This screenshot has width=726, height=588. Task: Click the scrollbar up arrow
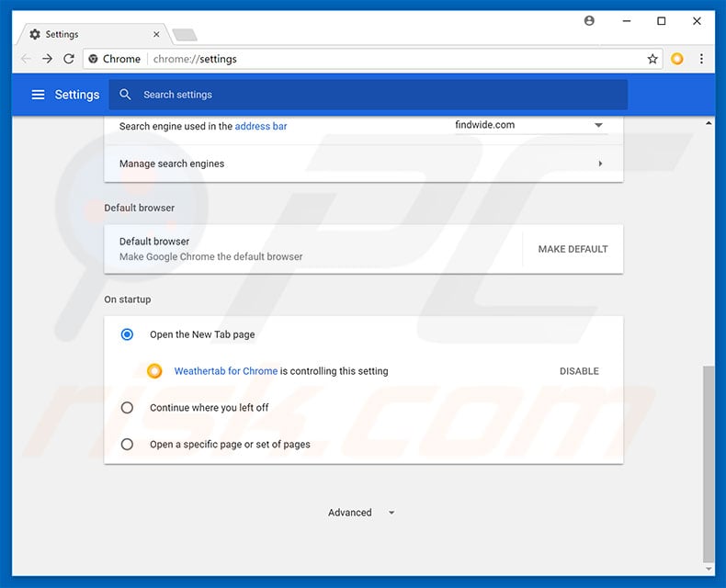pyautogui.click(x=709, y=123)
